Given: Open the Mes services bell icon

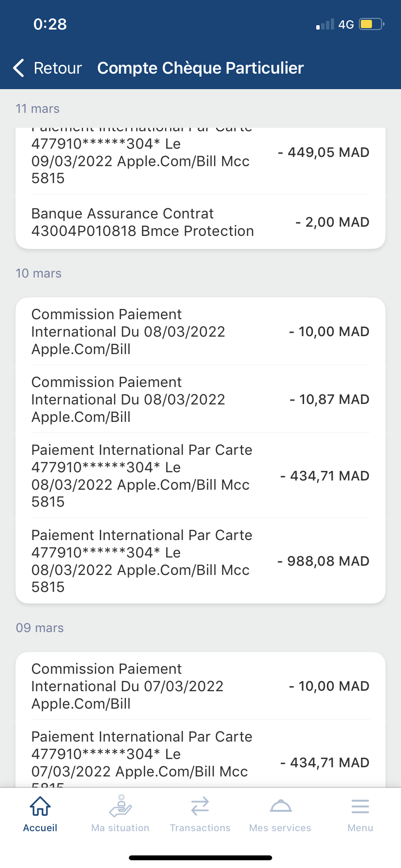Looking at the screenshot, I should [280, 806].
